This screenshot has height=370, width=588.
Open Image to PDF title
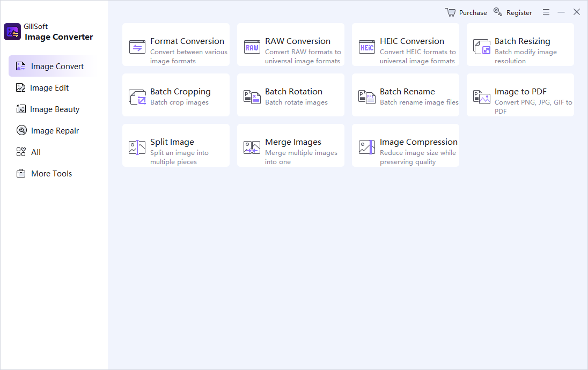pos(520,92)
